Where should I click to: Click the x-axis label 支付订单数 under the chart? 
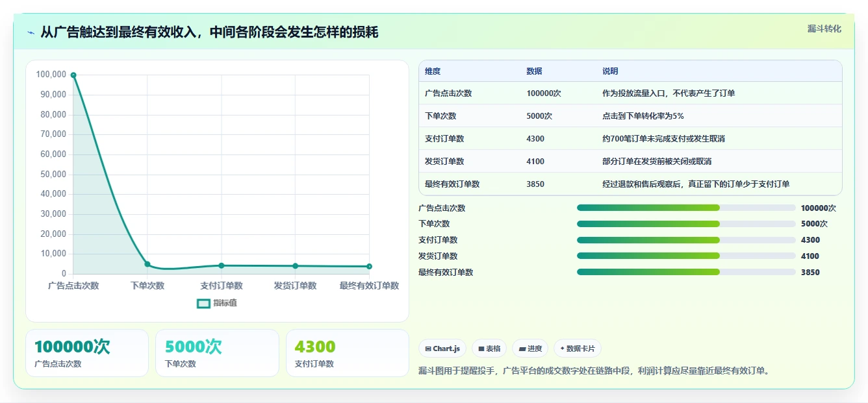click(222, 286)
